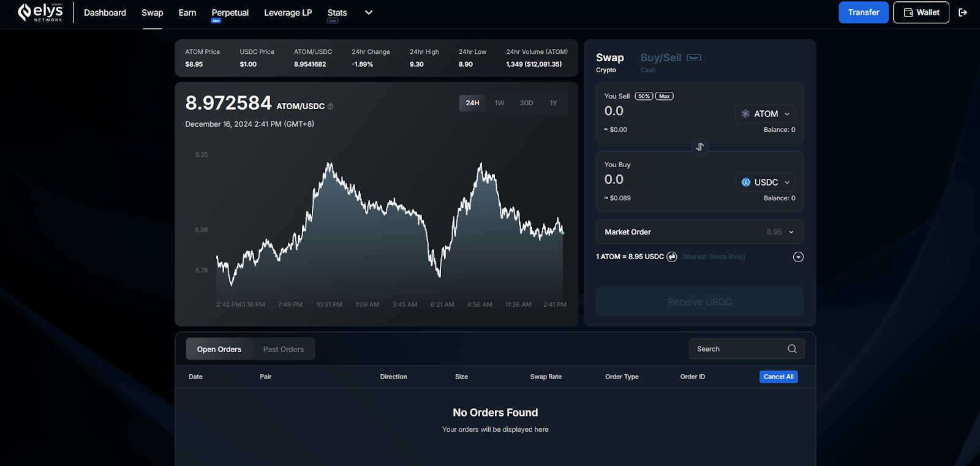Go to the Perpetual menu item

click(x=230, y=13)
